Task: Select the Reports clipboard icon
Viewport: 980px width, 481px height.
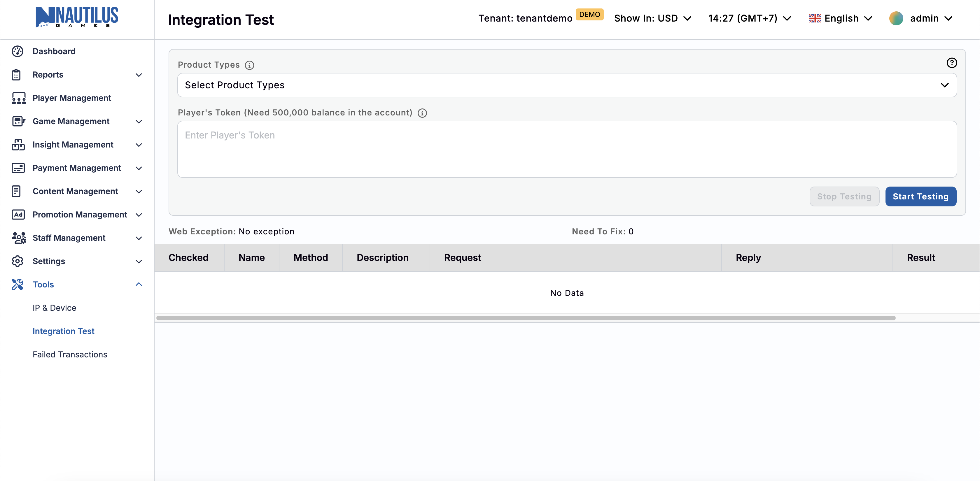Action: 17,75
